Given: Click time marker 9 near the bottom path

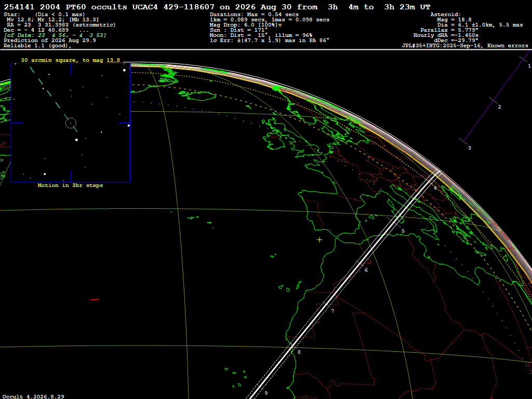Looking at the screenshot, I should pos(266,393).
